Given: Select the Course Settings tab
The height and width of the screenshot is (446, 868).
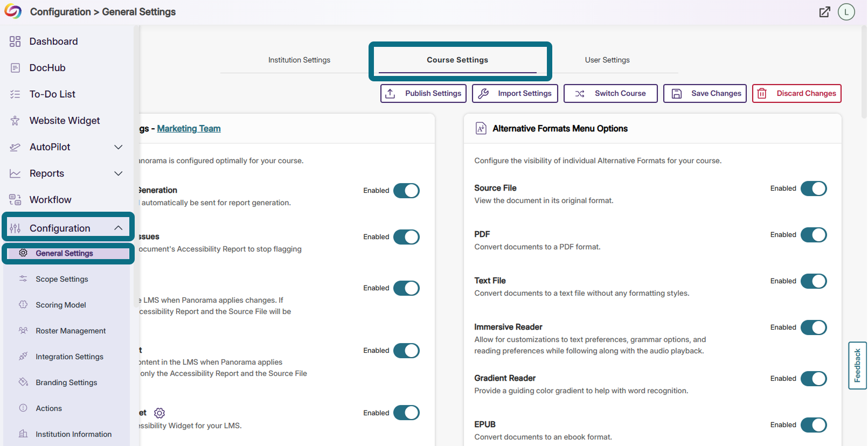Looking at the screenshot, I should click(457, 60).
